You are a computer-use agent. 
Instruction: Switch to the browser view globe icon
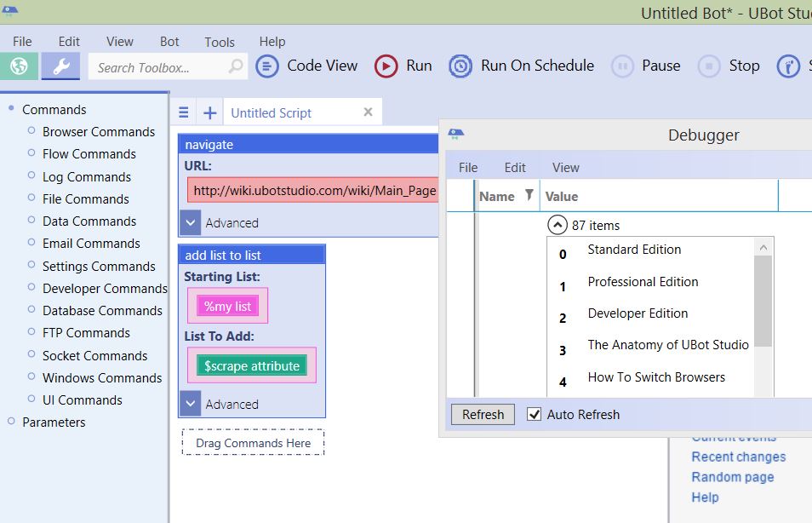coord(19,66)
